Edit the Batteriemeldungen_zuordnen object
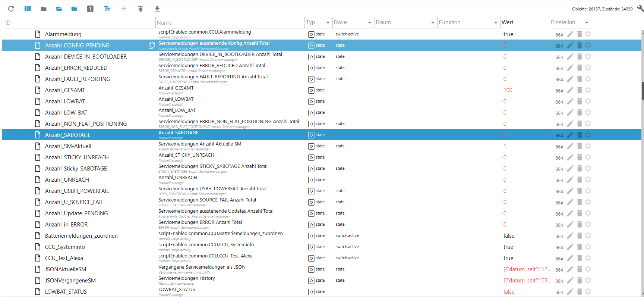644x297 pixels. (x=570, y=236)
